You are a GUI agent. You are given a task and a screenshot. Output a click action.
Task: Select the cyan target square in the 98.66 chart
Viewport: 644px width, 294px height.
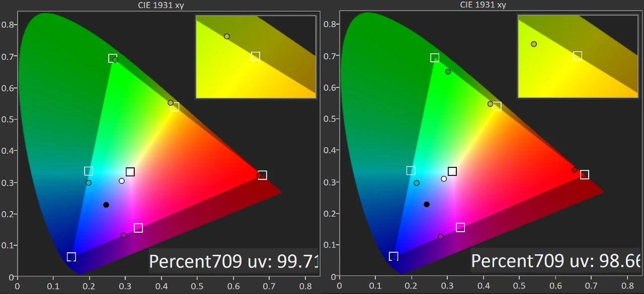(411, 171)
